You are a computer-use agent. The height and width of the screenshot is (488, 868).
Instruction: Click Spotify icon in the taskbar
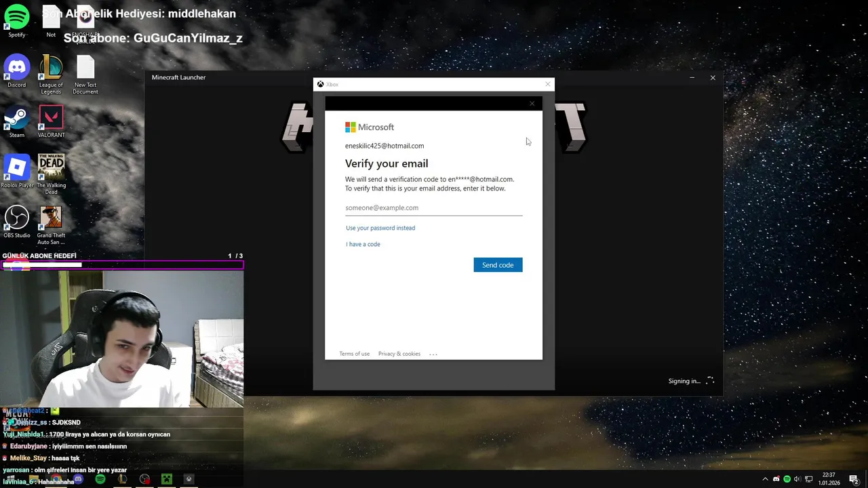pyautogui.click(x=100, y=479)
